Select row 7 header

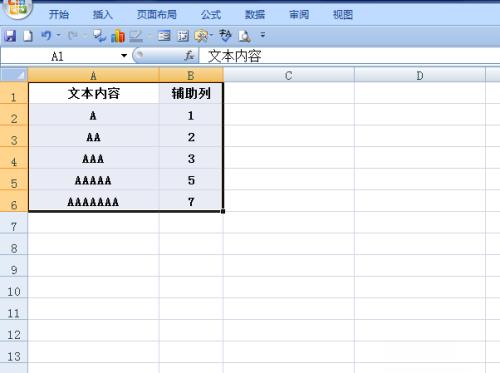click(14, 223)
